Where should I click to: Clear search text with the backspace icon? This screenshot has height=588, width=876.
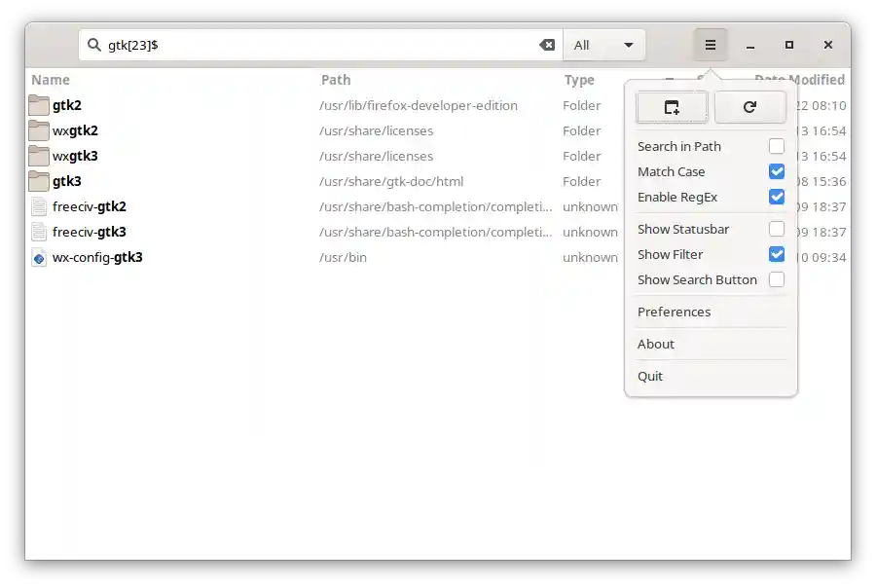pos(547,45)
